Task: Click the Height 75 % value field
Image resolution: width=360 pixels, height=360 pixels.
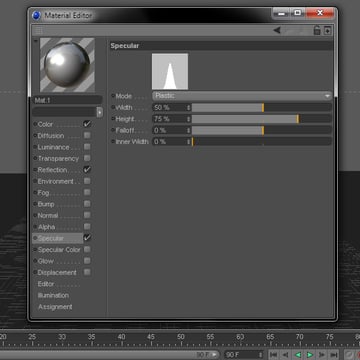Action: click(169, 119)
